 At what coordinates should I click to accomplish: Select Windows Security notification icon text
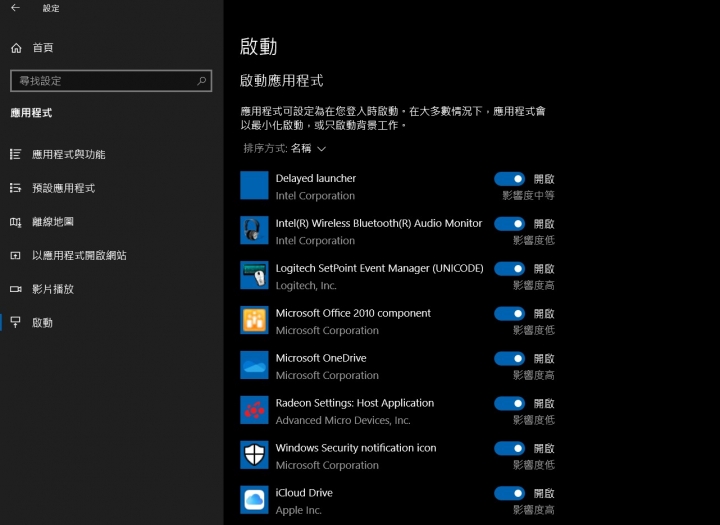pyautogui.click(x=356, y=448)
